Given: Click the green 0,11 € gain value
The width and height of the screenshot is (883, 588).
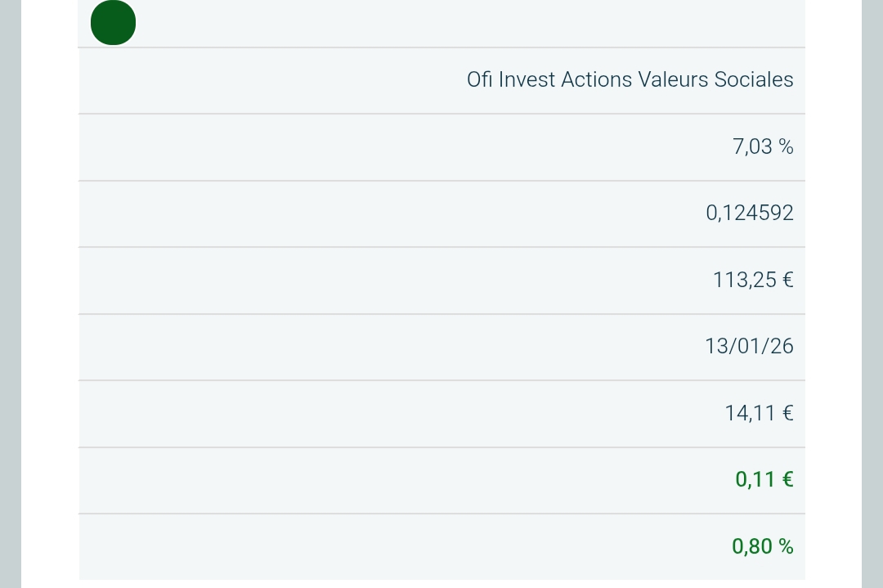Looking at the screenshot, I should (764, 479).
